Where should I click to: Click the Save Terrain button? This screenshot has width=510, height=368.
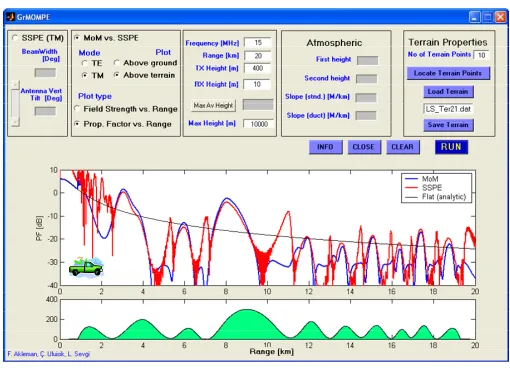[x=448, y=125]
